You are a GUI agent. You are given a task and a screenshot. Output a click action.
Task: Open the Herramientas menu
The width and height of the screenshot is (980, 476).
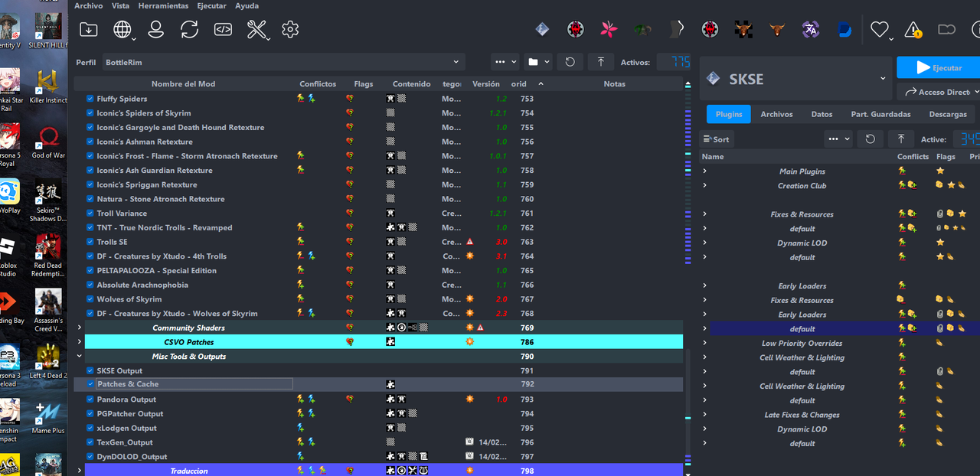pyautogui.click(x=163, y=5)
